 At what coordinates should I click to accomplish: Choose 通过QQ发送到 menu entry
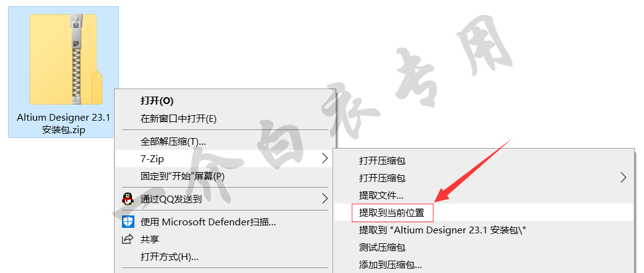pos(171,199)
